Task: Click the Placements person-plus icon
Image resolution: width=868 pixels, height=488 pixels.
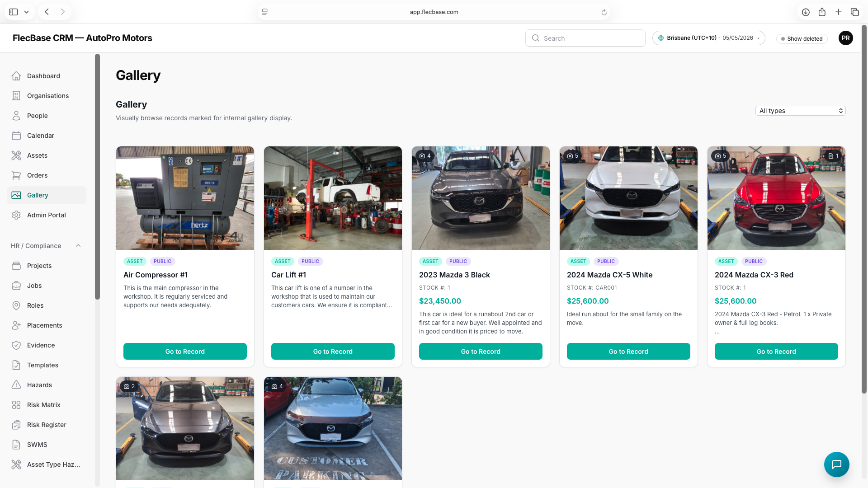Action: 16,325
